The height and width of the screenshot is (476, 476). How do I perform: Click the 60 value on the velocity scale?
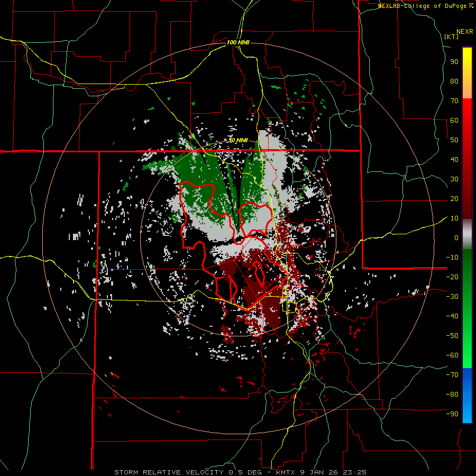[454, 120]
